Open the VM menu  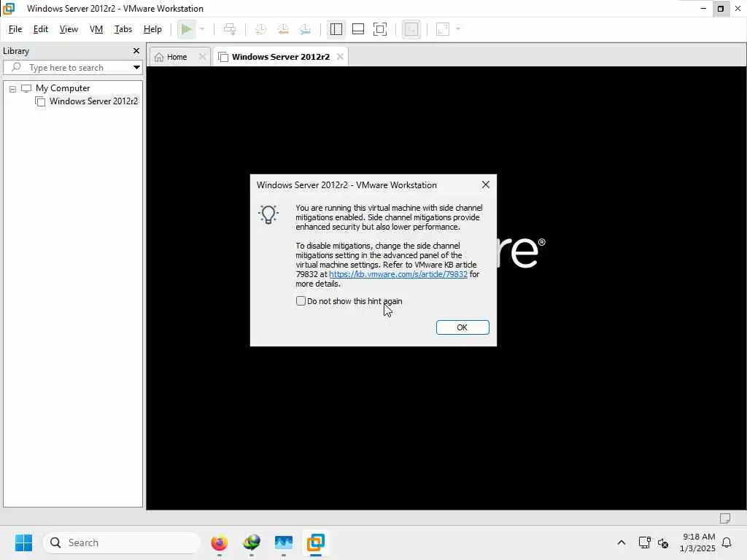(96, 29)
